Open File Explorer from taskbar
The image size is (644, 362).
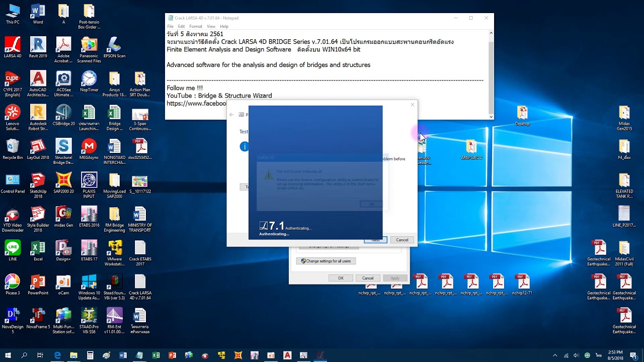(73, 355)
